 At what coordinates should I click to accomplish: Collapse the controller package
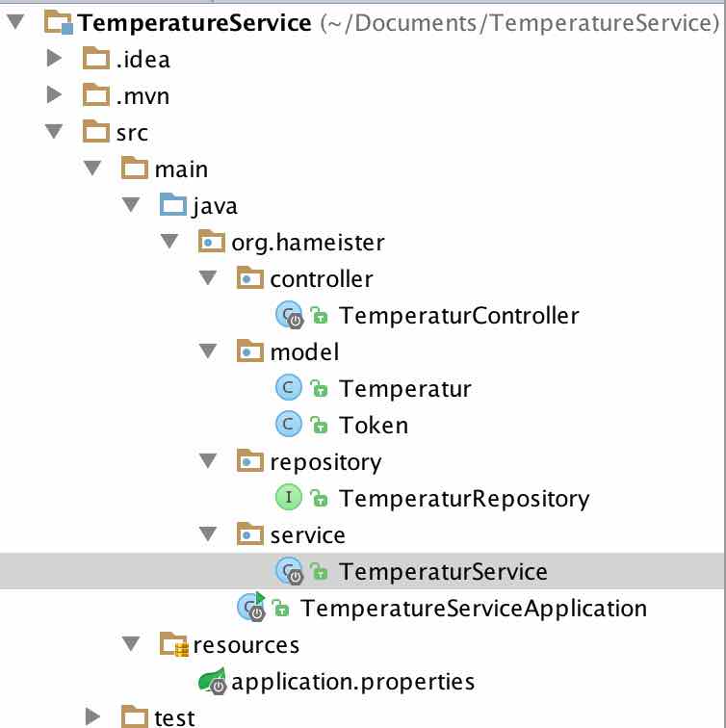(206, 279)
